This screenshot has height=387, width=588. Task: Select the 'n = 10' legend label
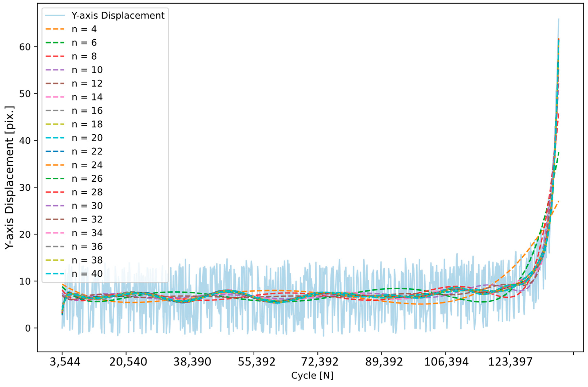[87, 70]
